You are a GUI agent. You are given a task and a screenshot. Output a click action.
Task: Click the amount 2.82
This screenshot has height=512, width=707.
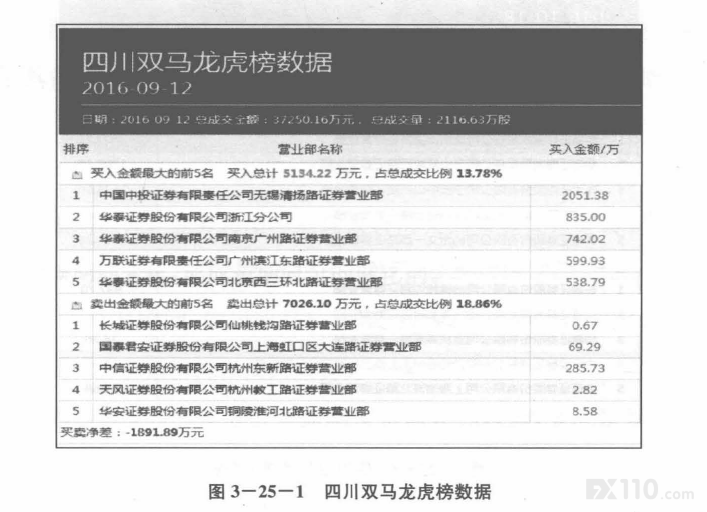[x=585, y=390]
